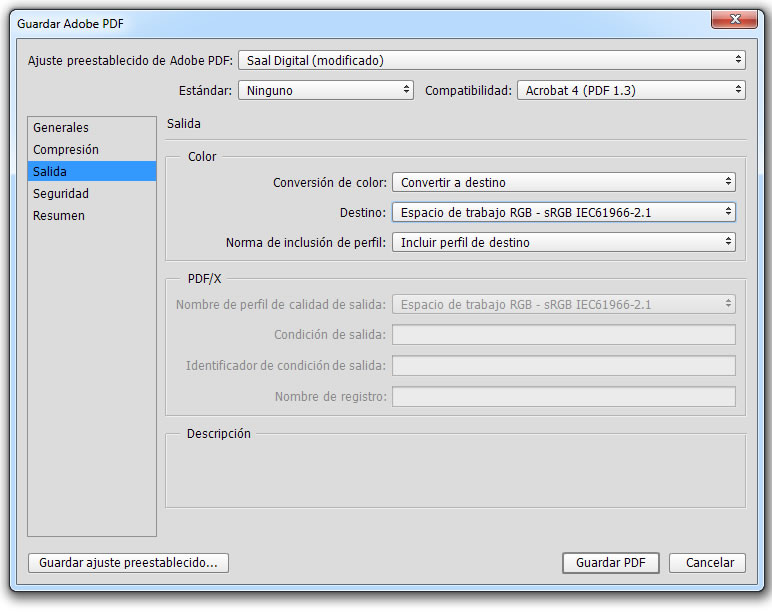Image resolution: width=772 pixels, height=612 pixels.
Task: Select the Salida section
Action: (x=92, y=171)
